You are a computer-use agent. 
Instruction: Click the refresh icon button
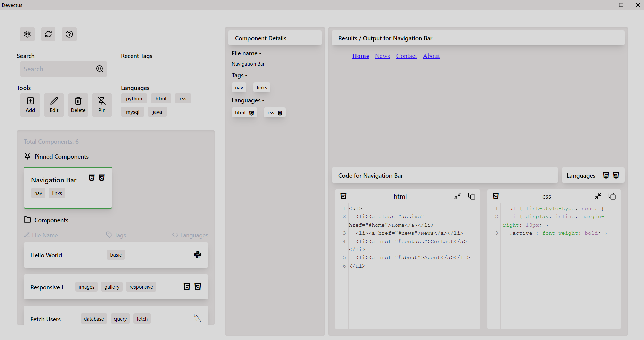[48, 34]
